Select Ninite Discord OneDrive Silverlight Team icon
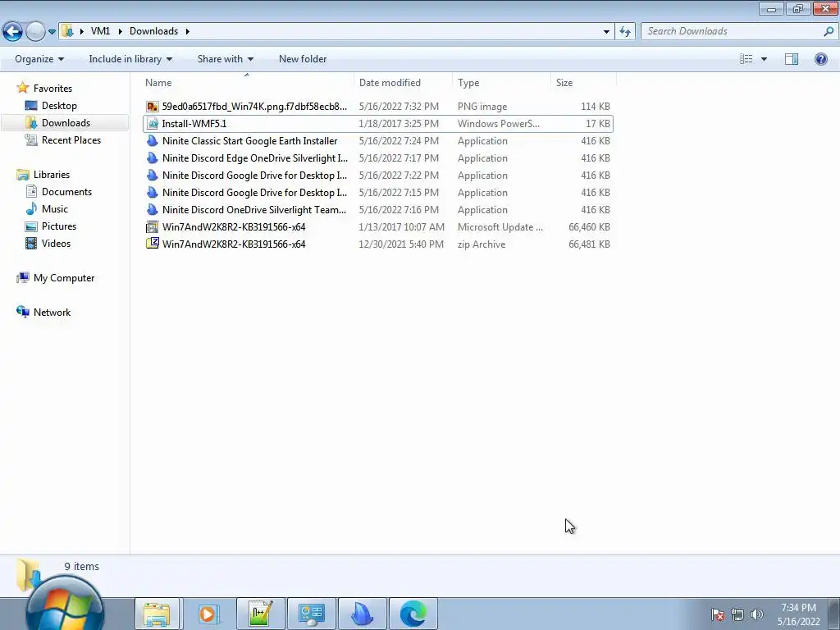Screen dimensions: 840x630 click(x=152, y=209)
